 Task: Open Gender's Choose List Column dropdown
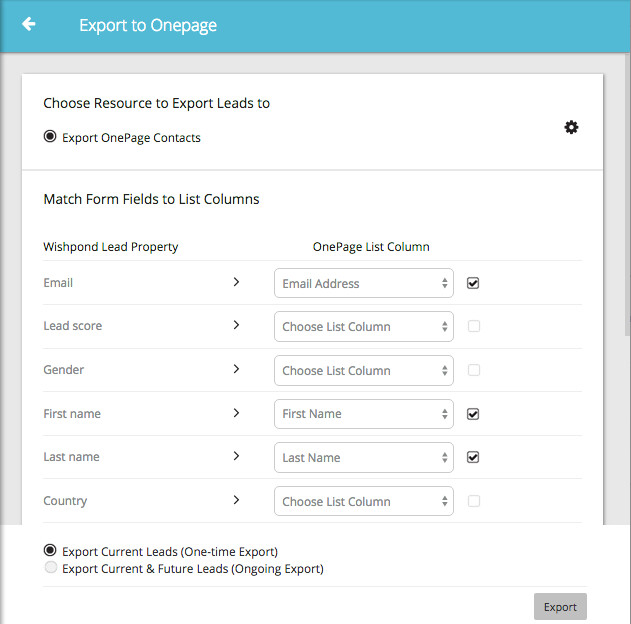pyautogui.click(x=364, y=370)
